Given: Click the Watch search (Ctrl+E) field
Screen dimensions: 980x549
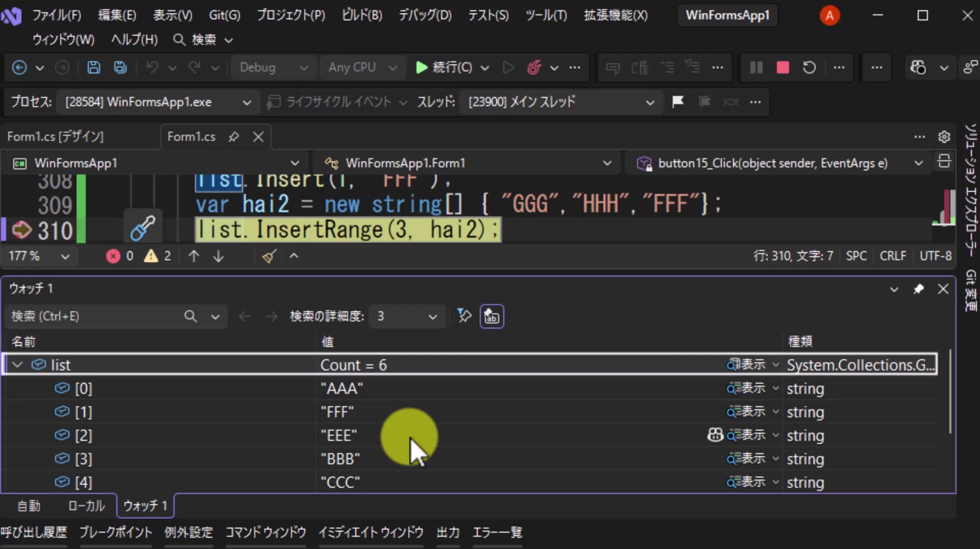Looking at the screenshot, I should 116,316.
